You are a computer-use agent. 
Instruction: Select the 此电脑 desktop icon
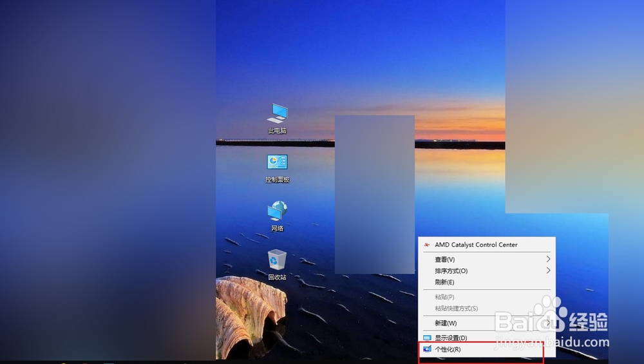tap(277, 119)
